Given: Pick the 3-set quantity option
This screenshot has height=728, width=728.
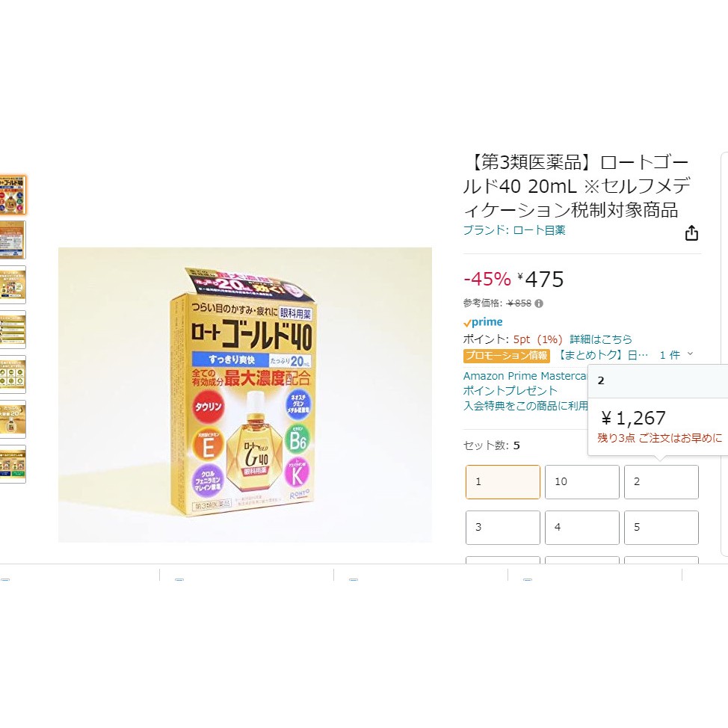Looking at the screenshot, I should 502,528.
